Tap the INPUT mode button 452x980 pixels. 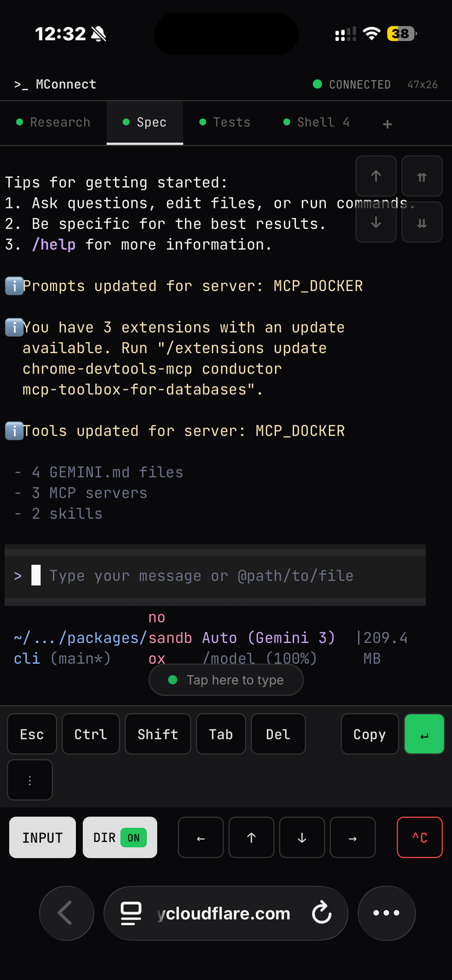tap(42, 838)
